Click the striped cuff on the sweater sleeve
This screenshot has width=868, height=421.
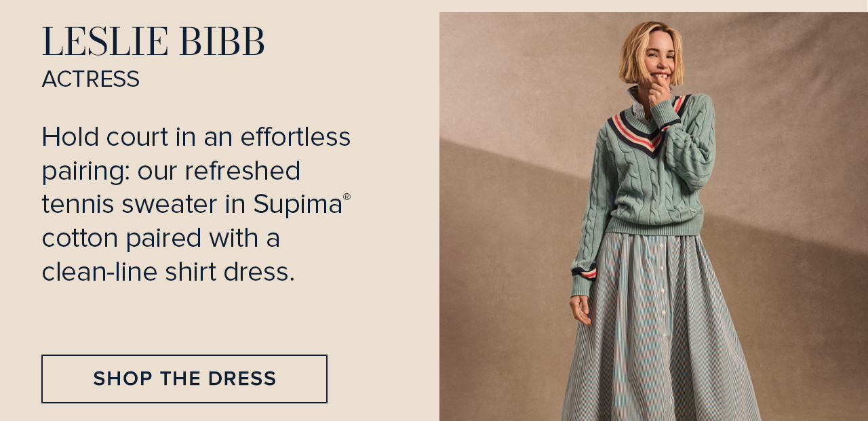click(x=584, y=270)
